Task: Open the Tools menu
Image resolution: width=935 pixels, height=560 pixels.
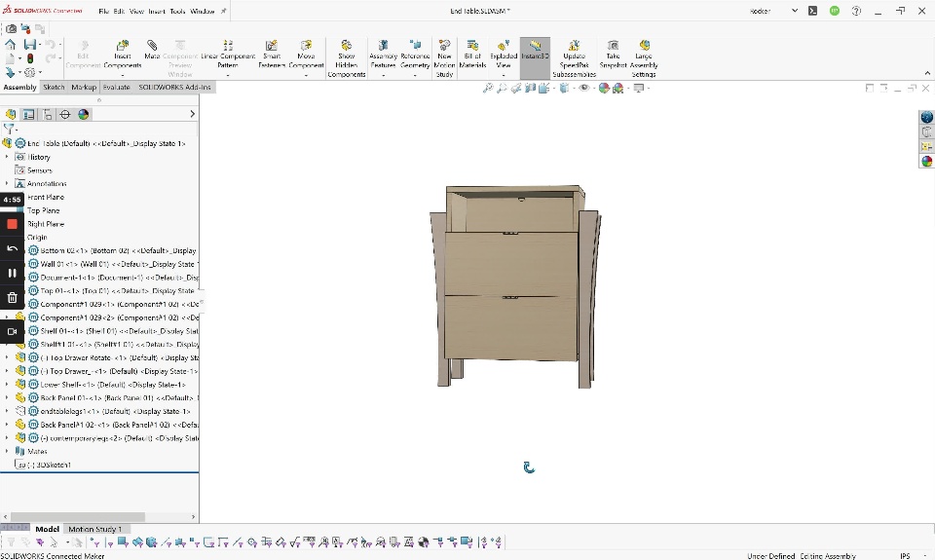Action: tap(177, 12)
